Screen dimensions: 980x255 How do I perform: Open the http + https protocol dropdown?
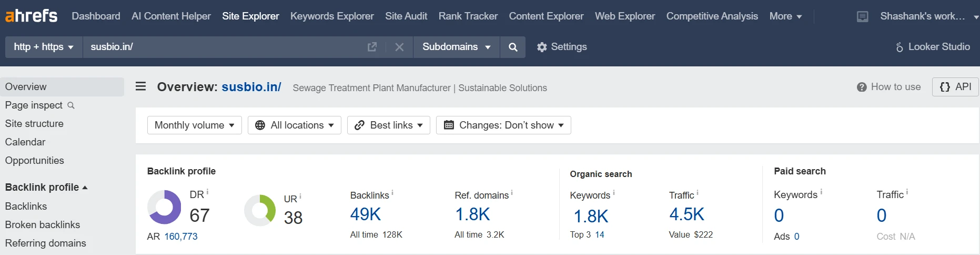click(44, 47)
